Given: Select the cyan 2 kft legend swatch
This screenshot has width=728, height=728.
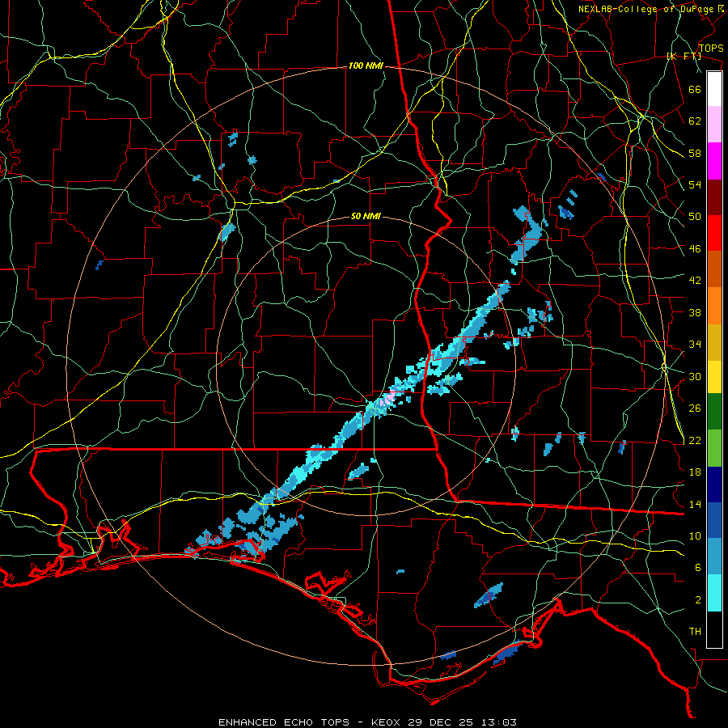Looking at the screenshot, I should point(714,593).
